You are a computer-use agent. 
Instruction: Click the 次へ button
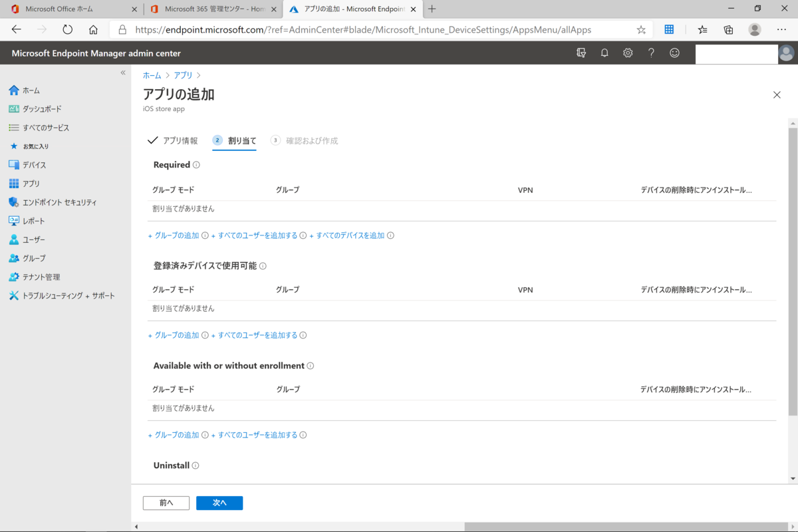coord(219,503)
